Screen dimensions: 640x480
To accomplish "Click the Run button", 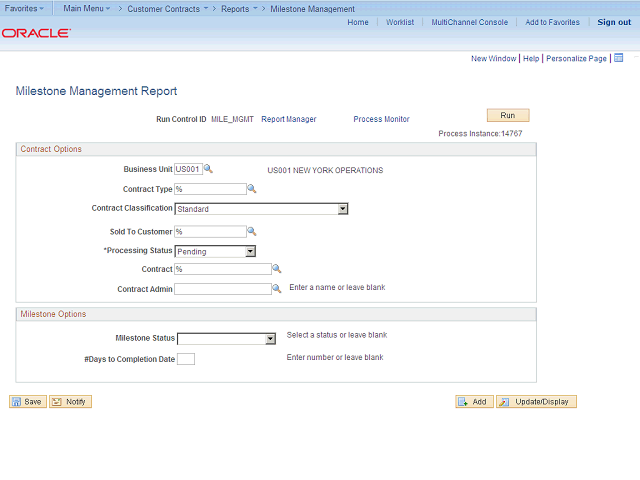I will pyautogui.click(x=508, y=115).
